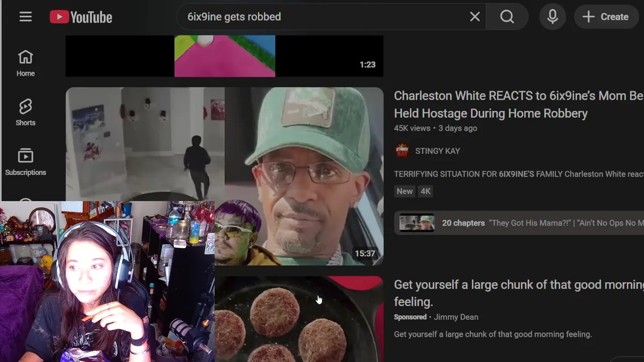This screenshot has width=644, height=362.
Task: Open the hamburger guide menu
Action: [x=26, y=17]
